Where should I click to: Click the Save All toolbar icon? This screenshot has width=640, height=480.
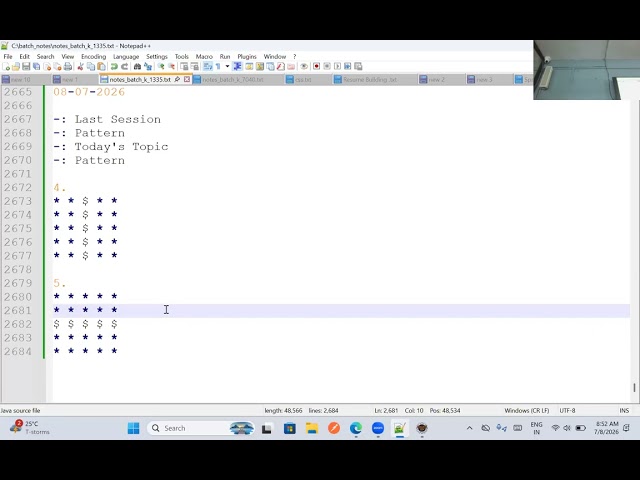(36, 66)
